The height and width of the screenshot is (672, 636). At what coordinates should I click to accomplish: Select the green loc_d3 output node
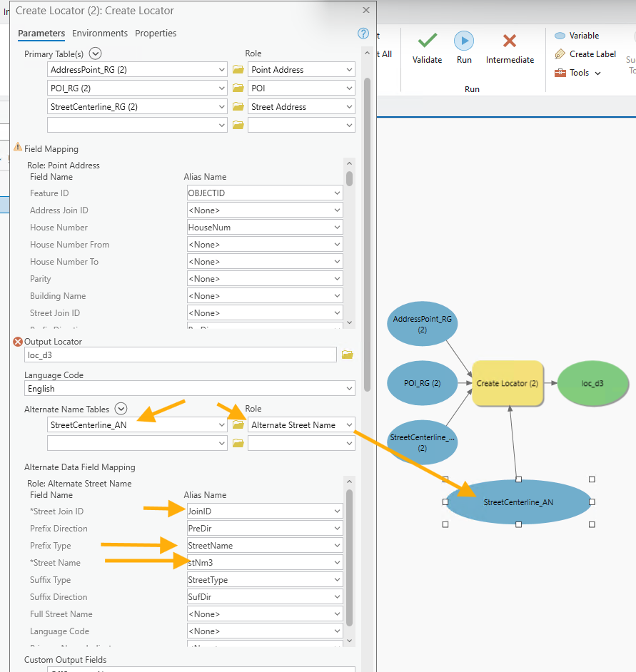click(592, 384)
